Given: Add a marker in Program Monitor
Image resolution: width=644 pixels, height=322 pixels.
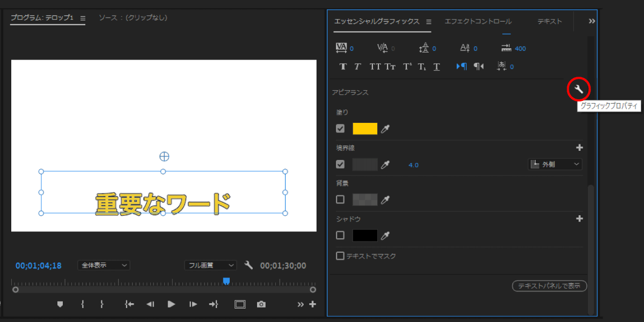Looking at the screenshot, I should (x=60, y=304).
